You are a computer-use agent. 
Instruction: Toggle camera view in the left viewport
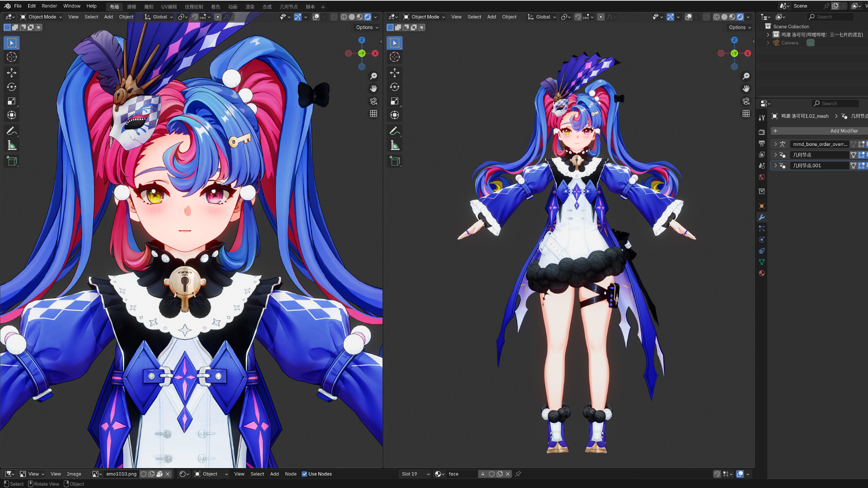pyautogui.click(x=373, y=101)
